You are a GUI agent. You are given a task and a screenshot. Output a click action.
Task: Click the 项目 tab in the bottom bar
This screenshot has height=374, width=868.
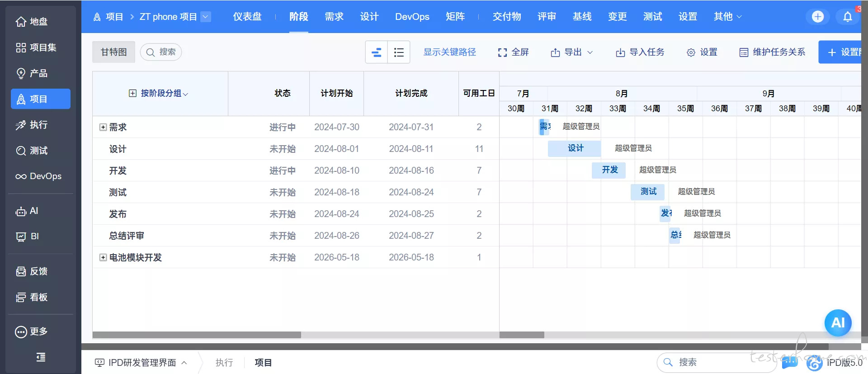(263, 362)
